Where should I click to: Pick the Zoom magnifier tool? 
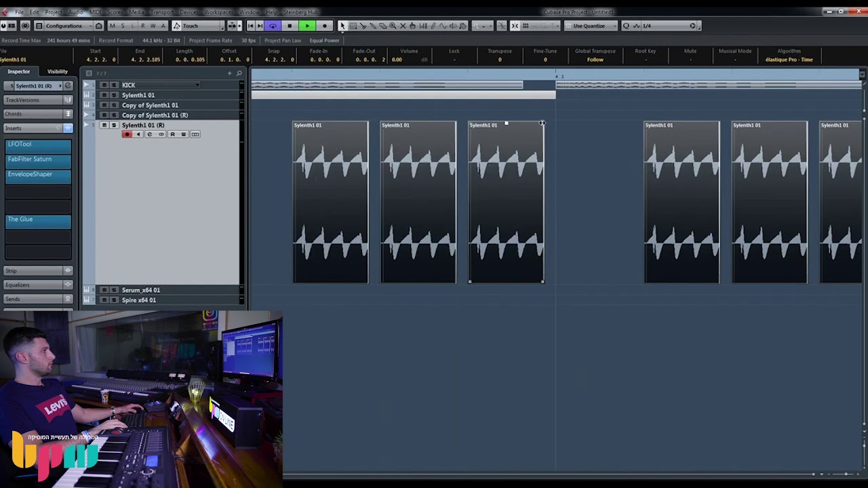[393, 26]
